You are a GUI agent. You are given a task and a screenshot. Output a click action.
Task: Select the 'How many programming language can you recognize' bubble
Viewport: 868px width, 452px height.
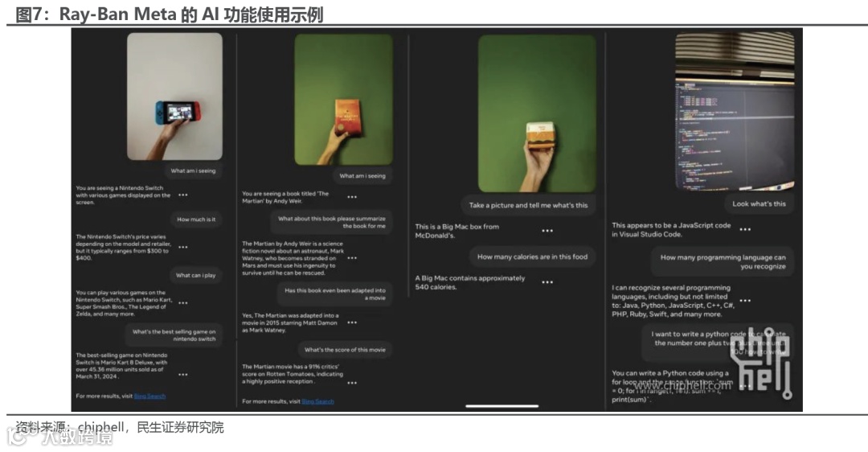723,261
